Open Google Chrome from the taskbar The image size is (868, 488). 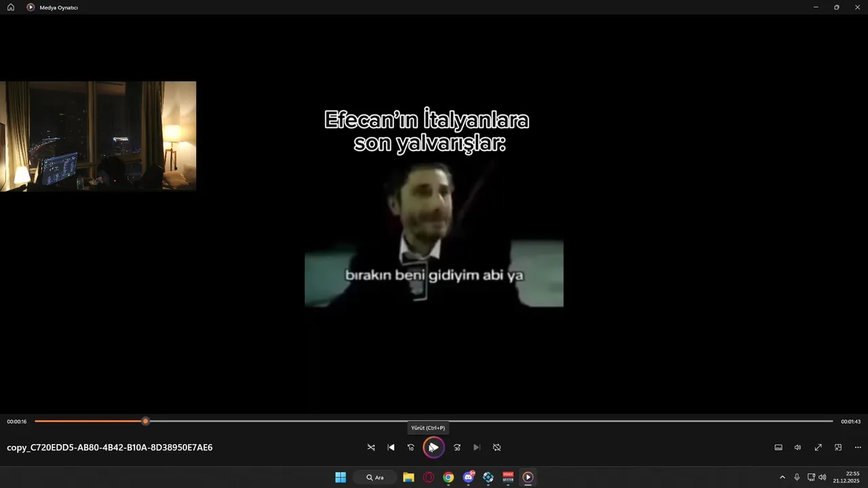[x=448, y=477]
